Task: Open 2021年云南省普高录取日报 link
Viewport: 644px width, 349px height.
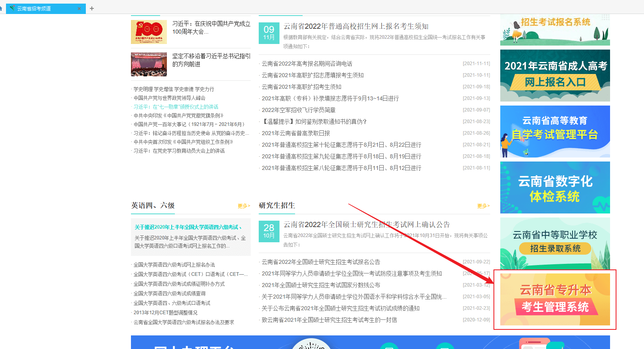Action: (x=295, y=134)
